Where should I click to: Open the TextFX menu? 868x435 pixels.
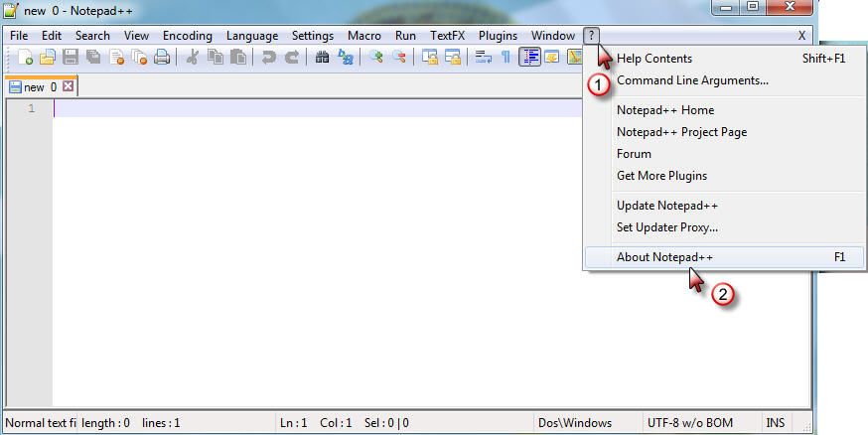coord(447,36)
